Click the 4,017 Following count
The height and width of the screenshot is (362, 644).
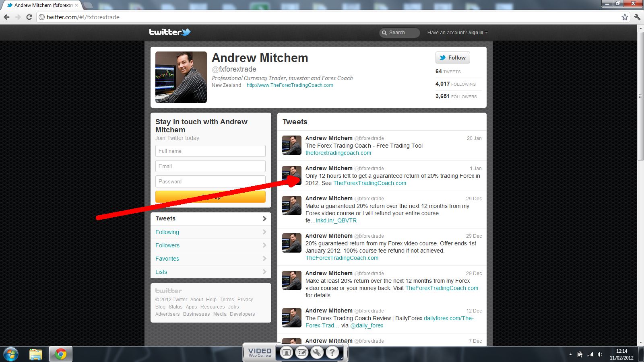(455, 84)
